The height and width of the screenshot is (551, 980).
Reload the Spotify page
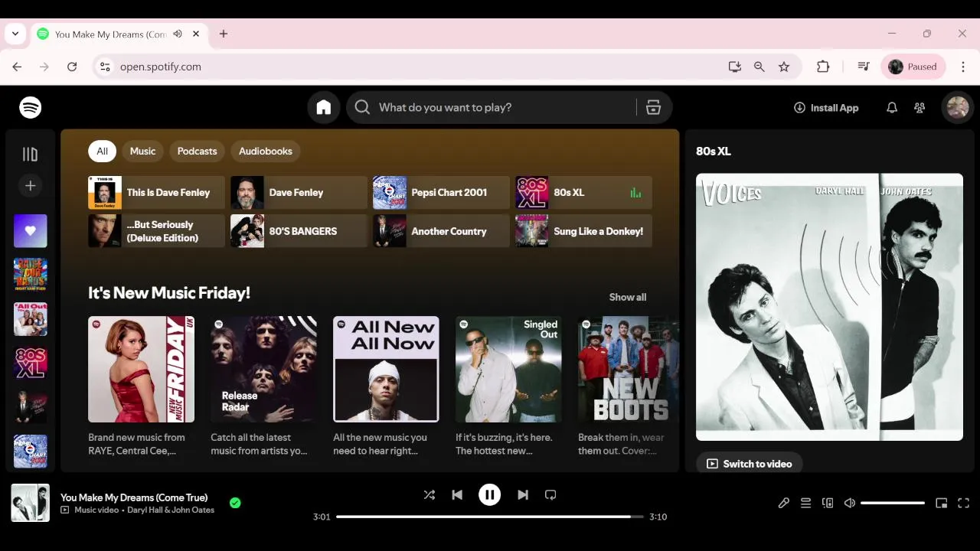tap(72, 67)
